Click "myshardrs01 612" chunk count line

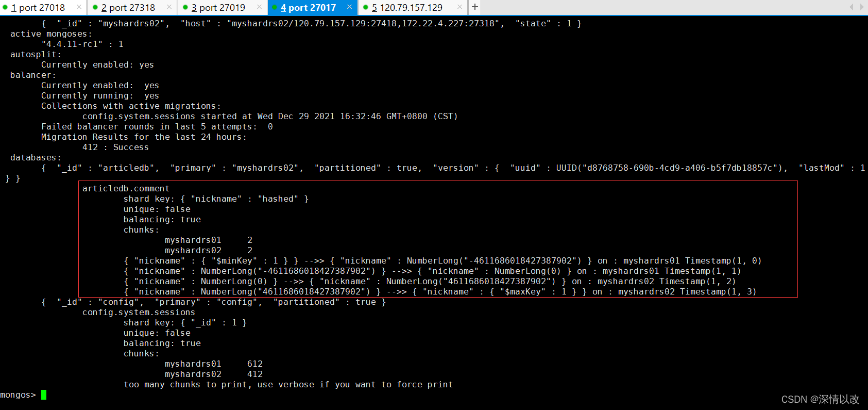[x=213, y=364]
